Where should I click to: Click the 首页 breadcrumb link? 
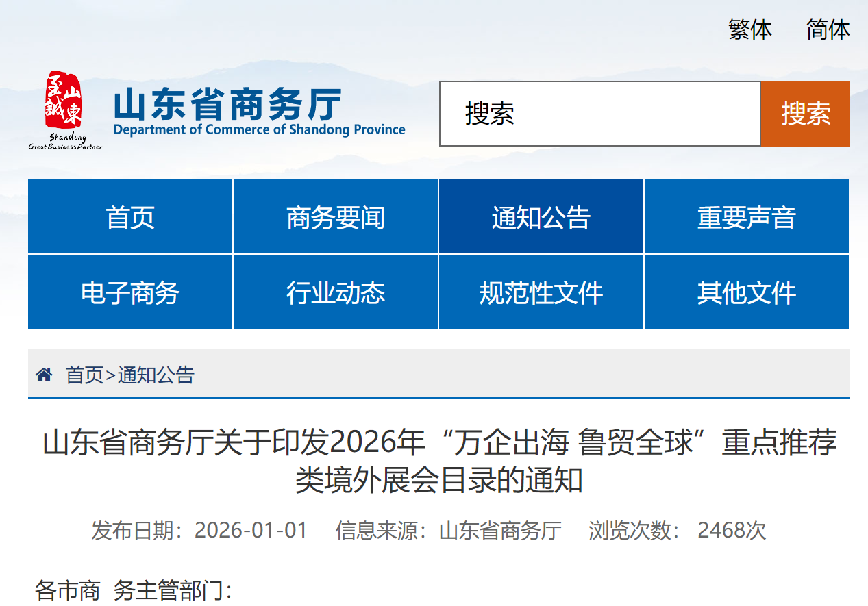click(x=84, y=375)
